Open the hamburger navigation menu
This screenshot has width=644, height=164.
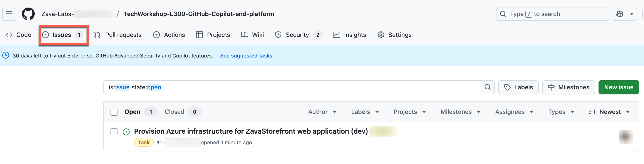(x=9, y=14)
